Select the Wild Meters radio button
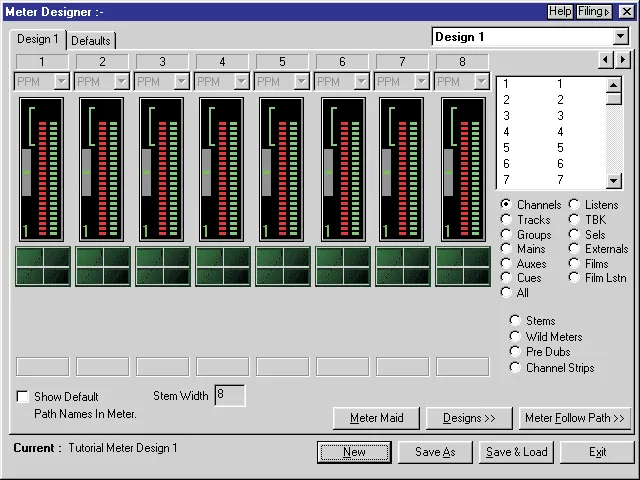 515,336
